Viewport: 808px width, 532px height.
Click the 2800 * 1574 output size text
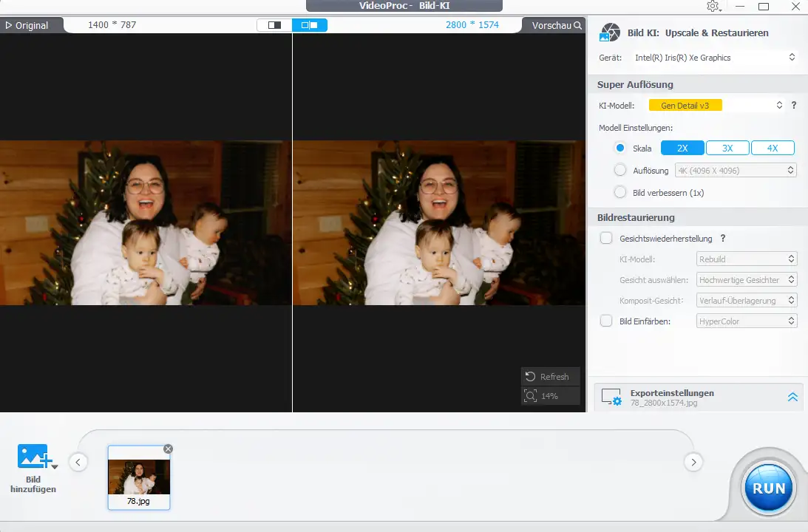click(x=472, y=24)
